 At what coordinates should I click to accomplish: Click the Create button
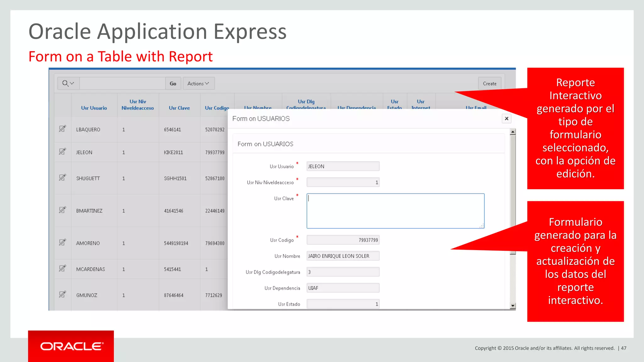[x=490, y=84]
